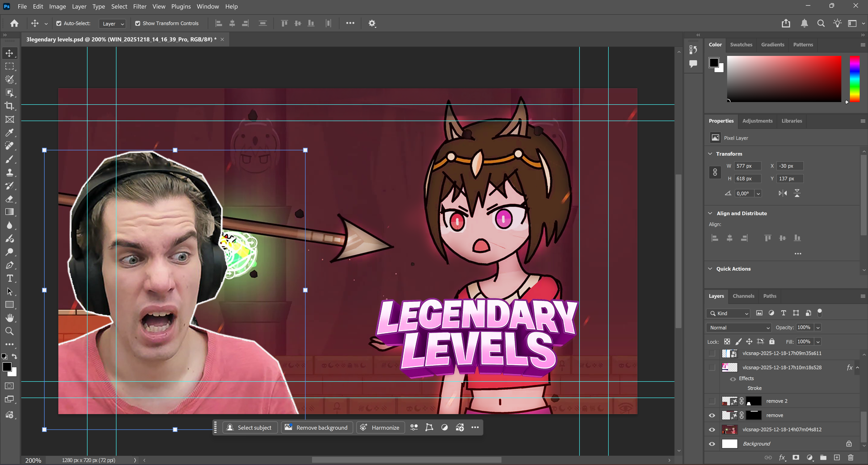Click inside the color picker field
The width and height of the screenshot is (868, 465).
[784, 79]
